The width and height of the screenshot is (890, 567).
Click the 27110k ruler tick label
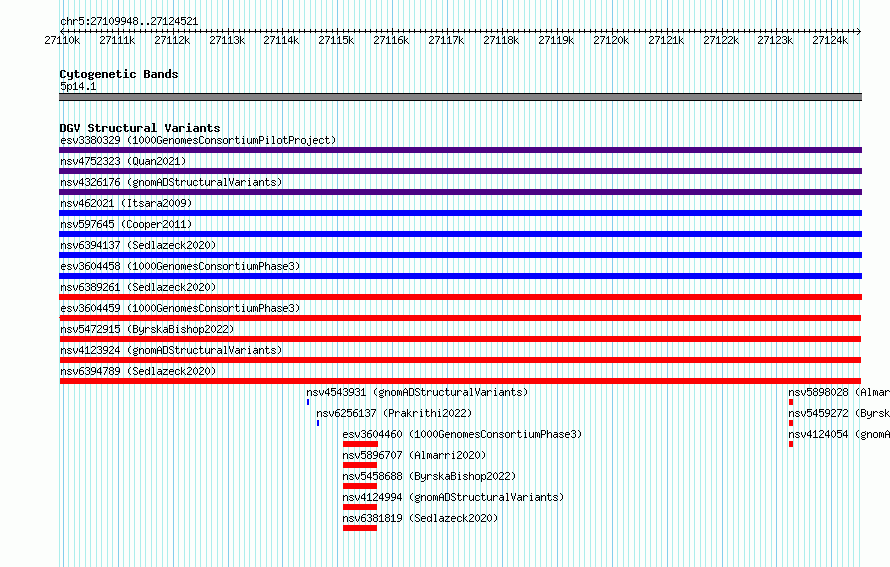pyautogui.click(x=62, y=40)
